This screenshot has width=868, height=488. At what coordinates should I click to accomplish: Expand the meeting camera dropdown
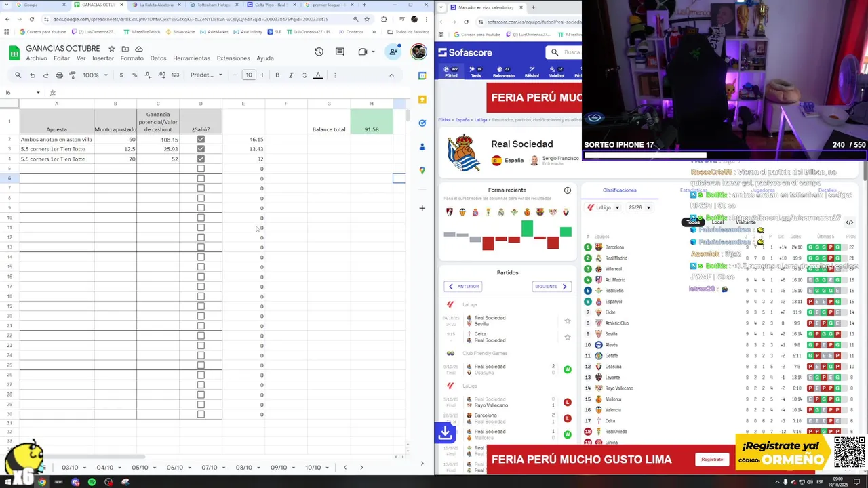pyautogui.click(x=373, y=52)
